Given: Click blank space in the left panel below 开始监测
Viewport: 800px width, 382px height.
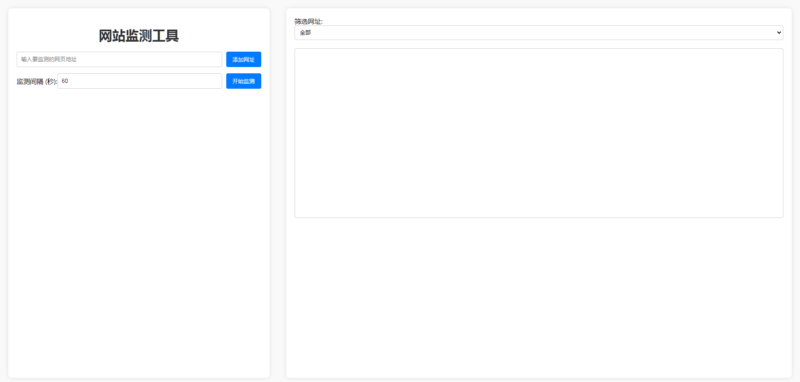Looking at the screenshot, I should [x=139, y=230].
